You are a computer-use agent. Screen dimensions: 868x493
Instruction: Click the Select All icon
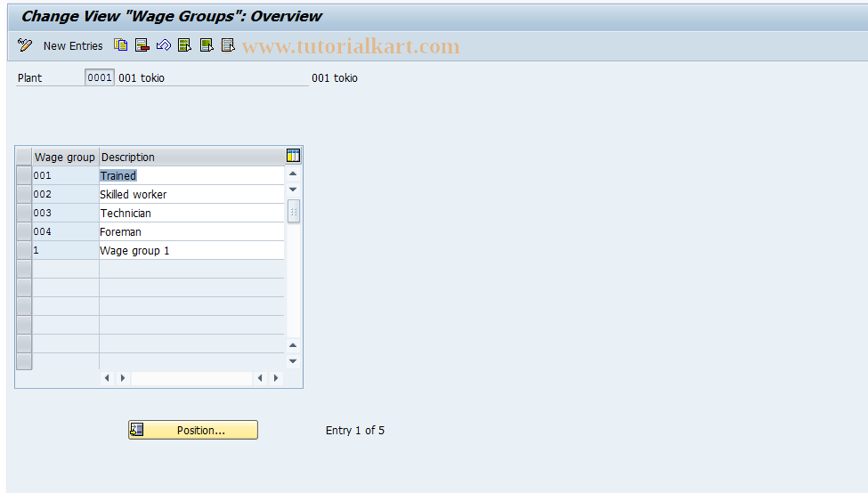click(185, 45)
